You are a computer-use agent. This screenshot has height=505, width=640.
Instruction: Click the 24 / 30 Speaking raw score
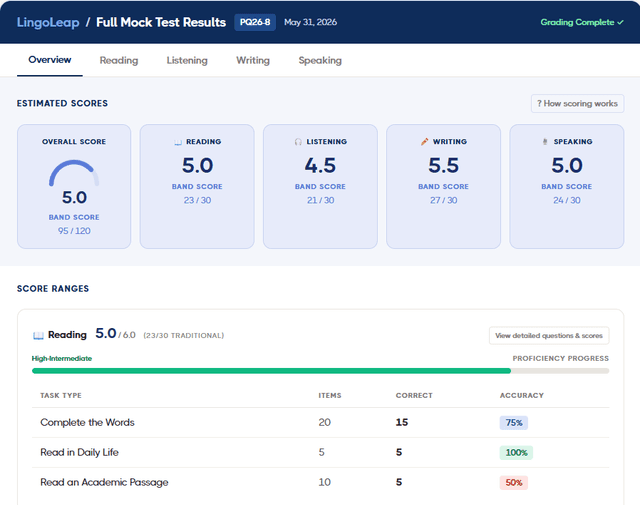pyautogui.click(x=567, y=200)
